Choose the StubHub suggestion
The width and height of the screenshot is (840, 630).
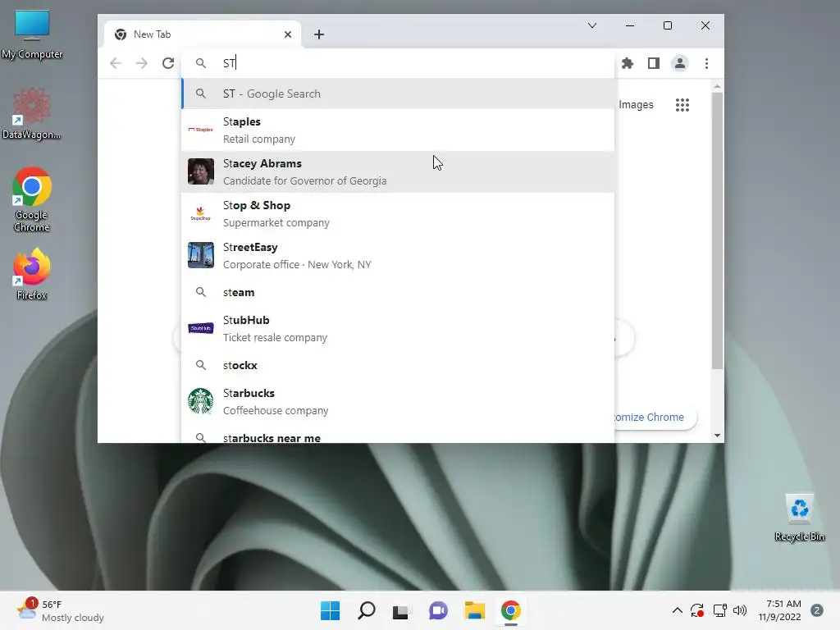pyautogui.click(x=398, y=328)
